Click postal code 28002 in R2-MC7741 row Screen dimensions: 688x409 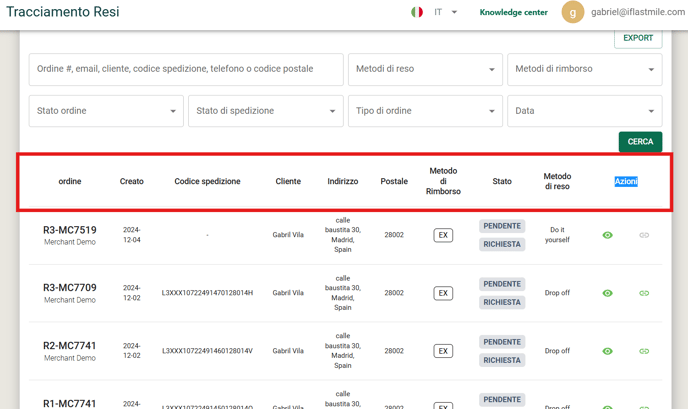point(394,351)
